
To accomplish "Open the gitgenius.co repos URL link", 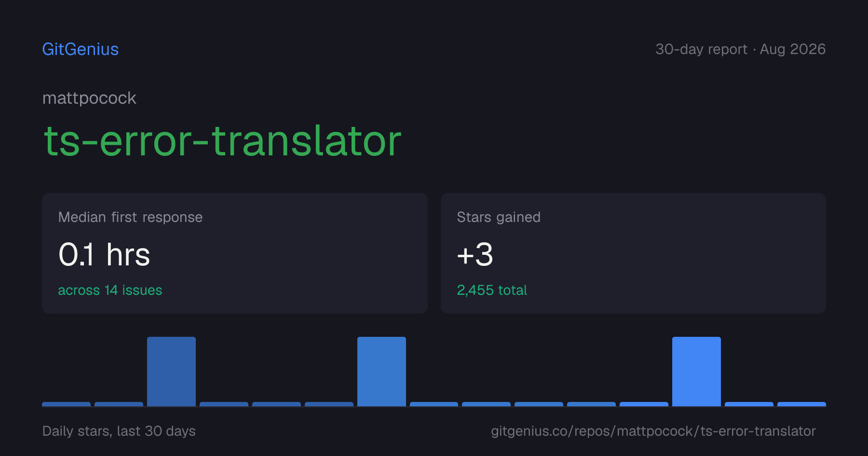I will pos(653,431).
